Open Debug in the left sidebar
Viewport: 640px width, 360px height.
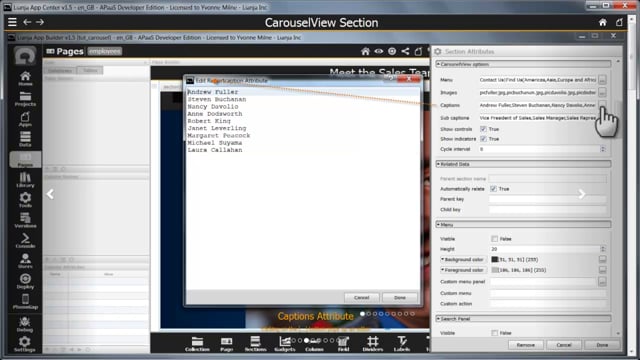[25, 324]
